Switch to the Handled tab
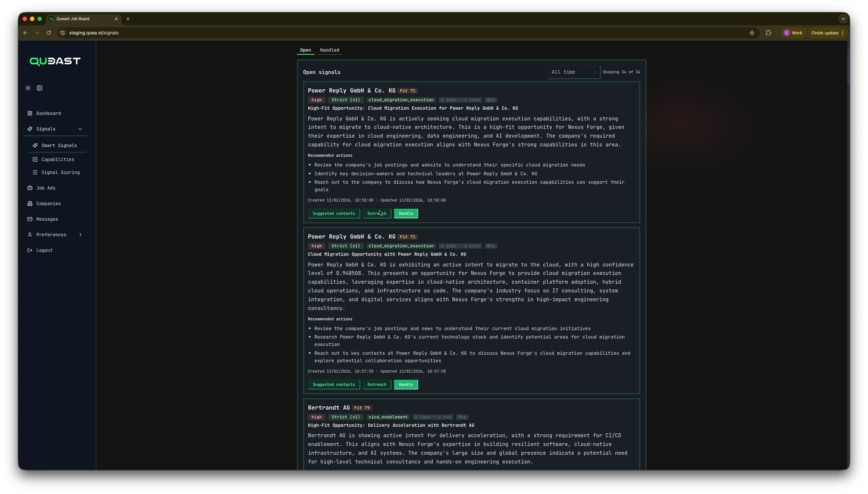Viewport: 868px width, 494px height. click(x=329, y=50)
